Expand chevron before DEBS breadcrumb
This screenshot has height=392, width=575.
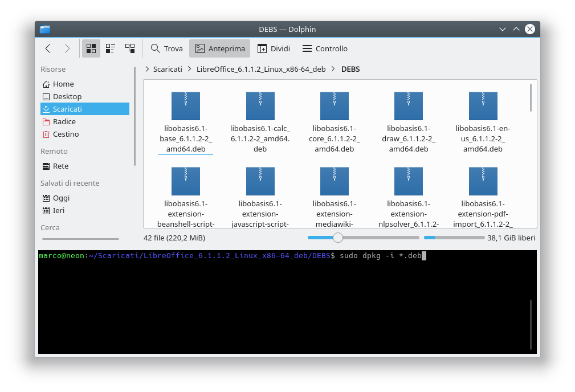click(333, 69)
